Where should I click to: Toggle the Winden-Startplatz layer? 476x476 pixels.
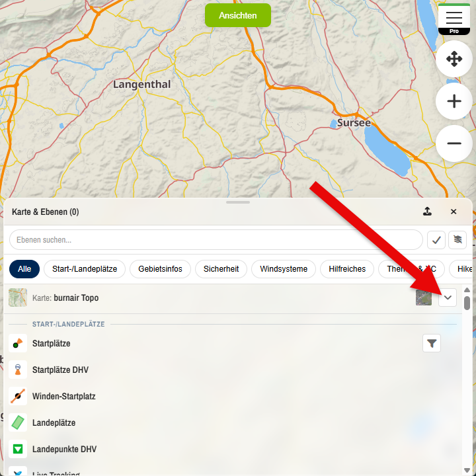tap(63, 397)
